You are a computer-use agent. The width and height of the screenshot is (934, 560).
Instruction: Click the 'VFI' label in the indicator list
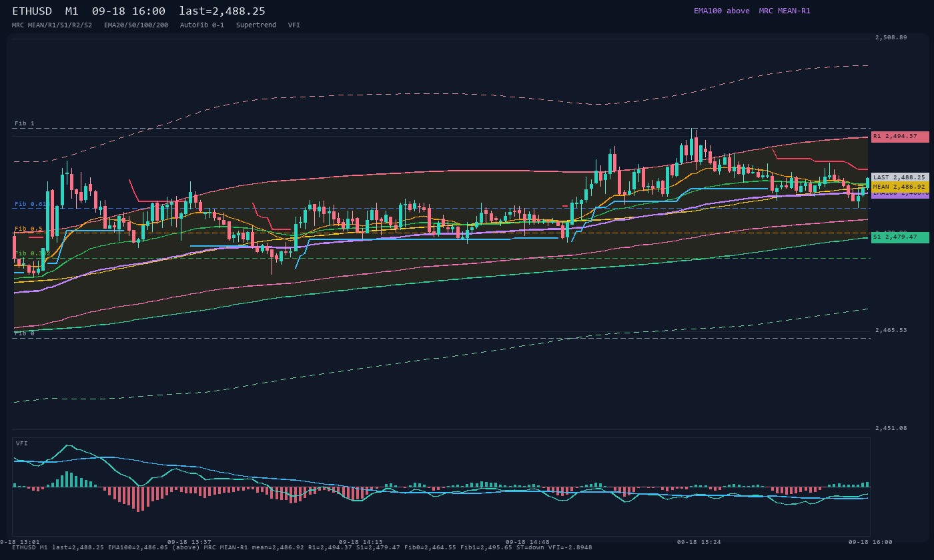(294, 25)
